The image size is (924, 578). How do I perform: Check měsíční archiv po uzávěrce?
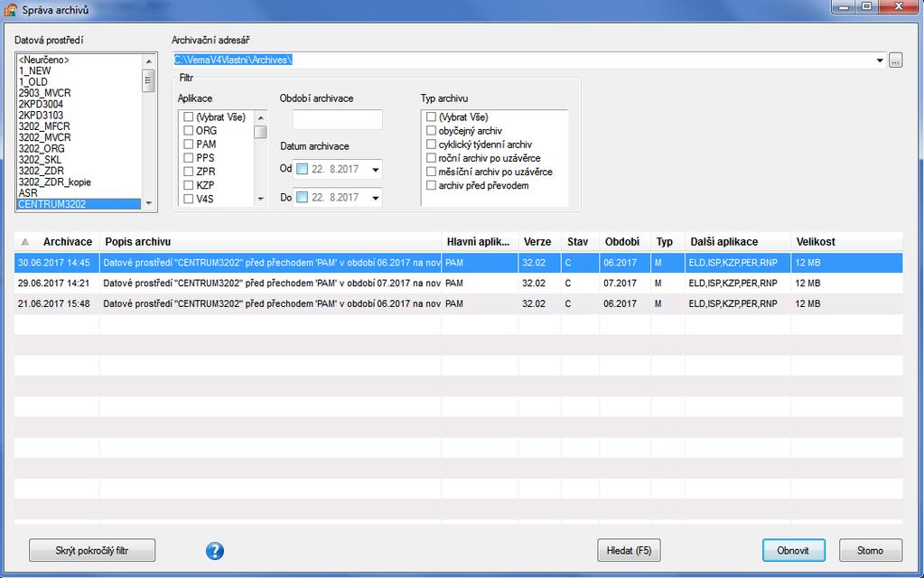432,172
